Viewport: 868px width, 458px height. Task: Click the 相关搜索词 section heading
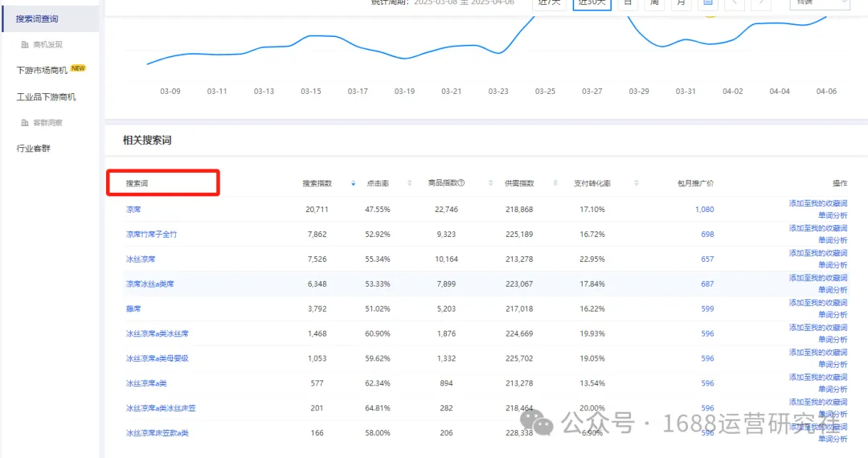tap(147, 141)
